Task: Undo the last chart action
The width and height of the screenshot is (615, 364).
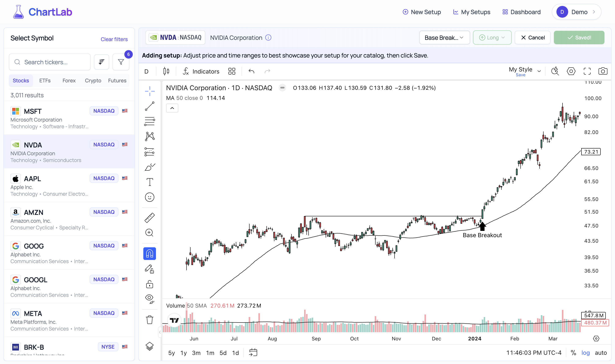Action: tap(252, 71)
